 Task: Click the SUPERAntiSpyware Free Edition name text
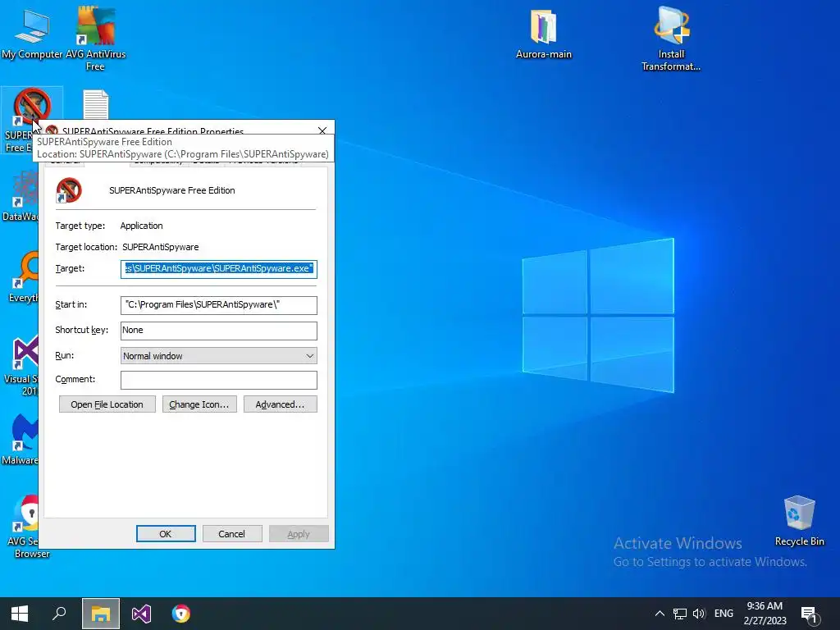(x=172, y=190)
